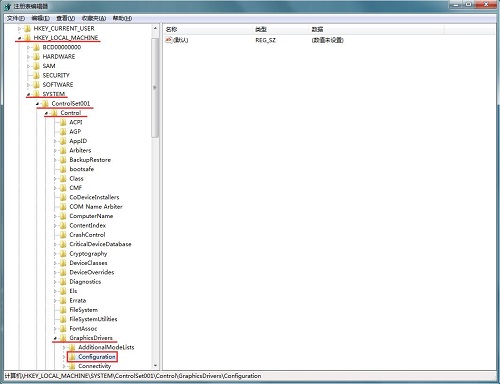Open the View (查看) menu
This screenshot has height=384, width=500.
(x=65, y=18)
